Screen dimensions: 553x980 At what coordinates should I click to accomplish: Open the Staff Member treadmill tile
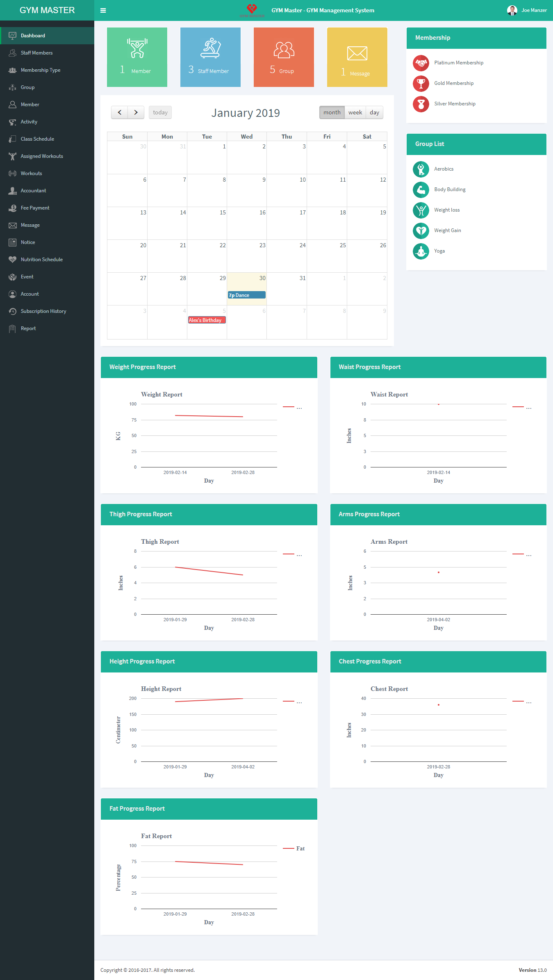click(210, 57)
